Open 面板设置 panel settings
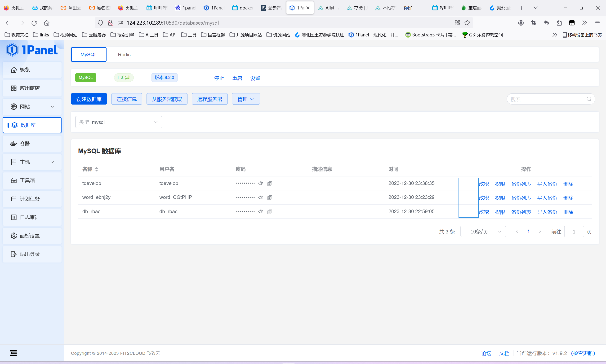 coord(32,236)
